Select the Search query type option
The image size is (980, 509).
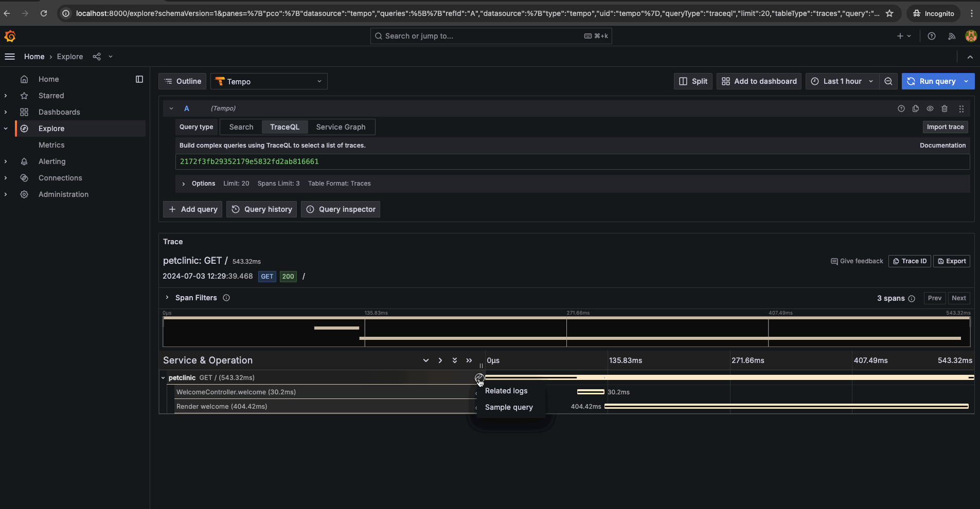click(x=241, y=127)
